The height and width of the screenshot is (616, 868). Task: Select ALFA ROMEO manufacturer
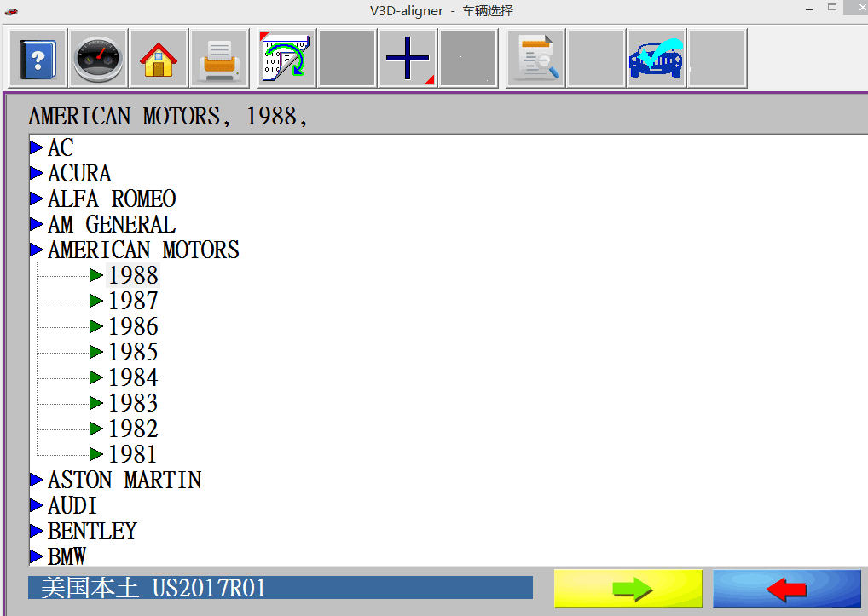(112, 199)
